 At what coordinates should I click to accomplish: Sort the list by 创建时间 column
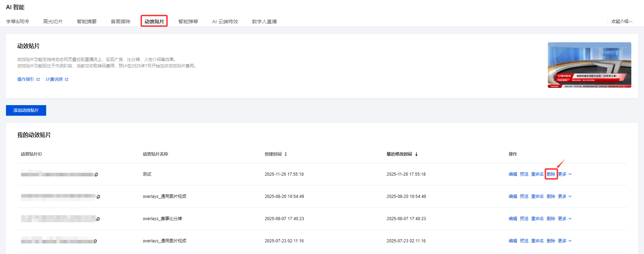click(286, 154)
